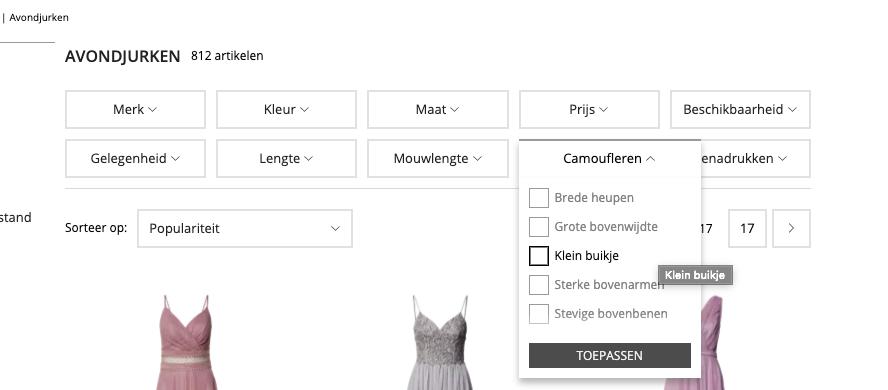Open the pink wrap dress thumbnail
The width and height of the screenshot is (888, 390).
click(x=186, y=342)
